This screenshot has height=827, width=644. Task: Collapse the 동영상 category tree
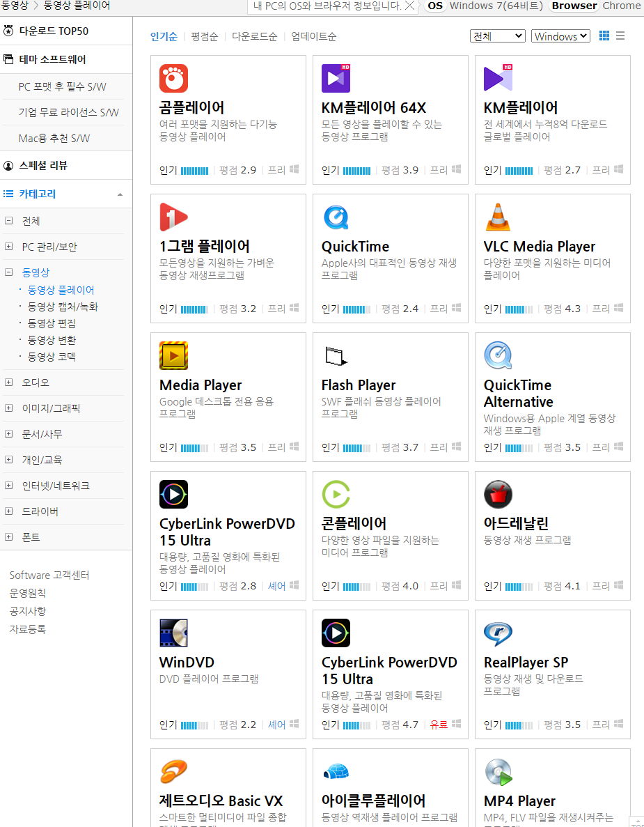coord(8,272)
